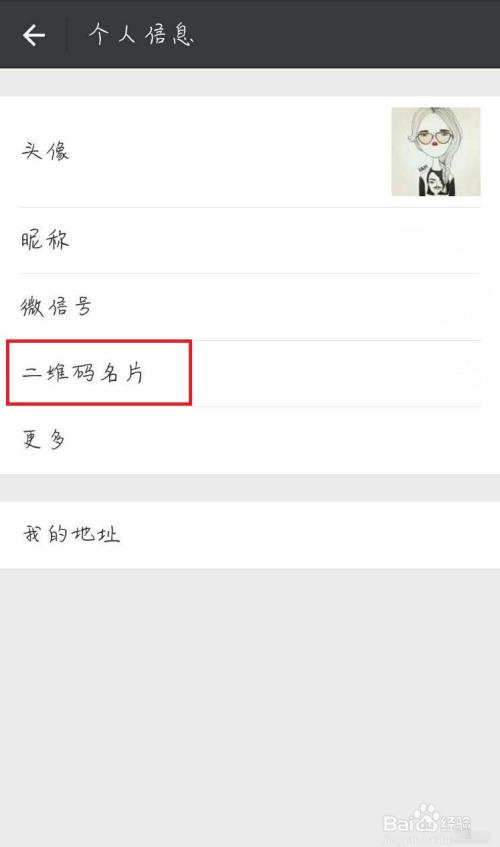Edit the 昵称 nickname row

point(250,240)
